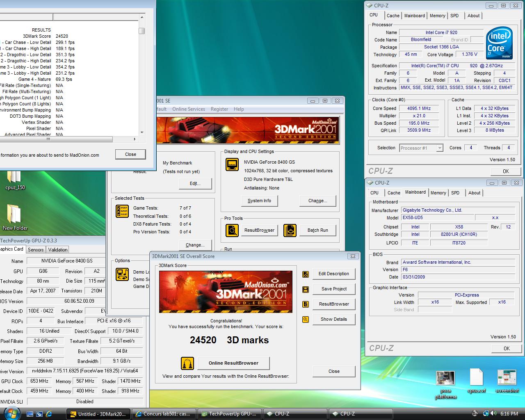Click the Edit Description icon in score dialog
525x420 pixels.
pos(306,274)
